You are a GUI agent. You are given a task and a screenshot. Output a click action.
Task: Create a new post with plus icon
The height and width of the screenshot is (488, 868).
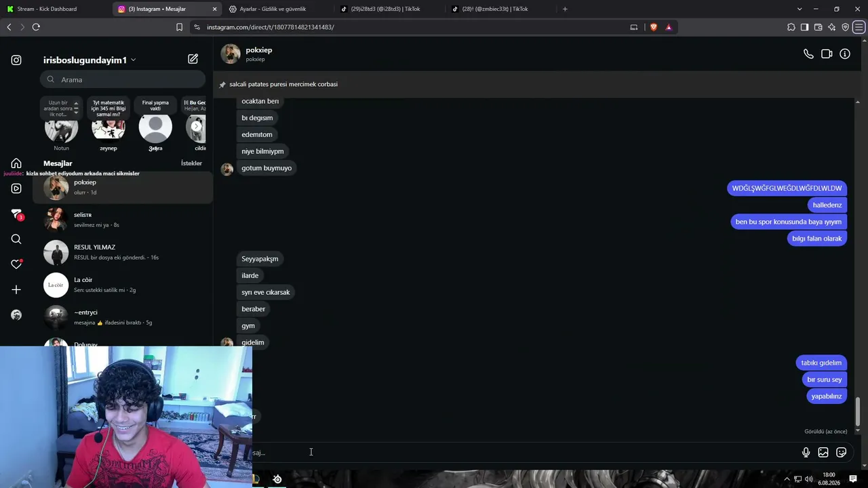click(x=16, y=289)
